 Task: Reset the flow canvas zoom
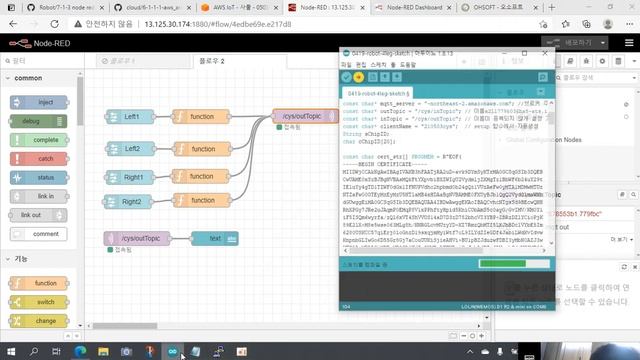(473, 336)
